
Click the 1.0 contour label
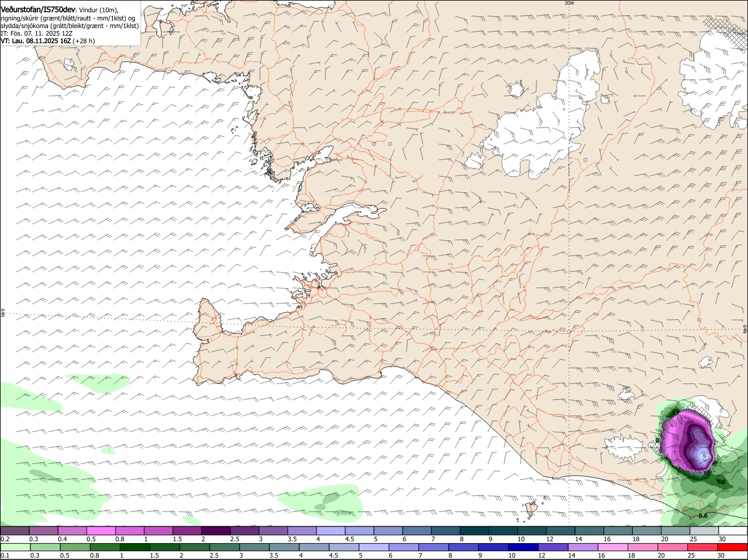pos(721,482)
